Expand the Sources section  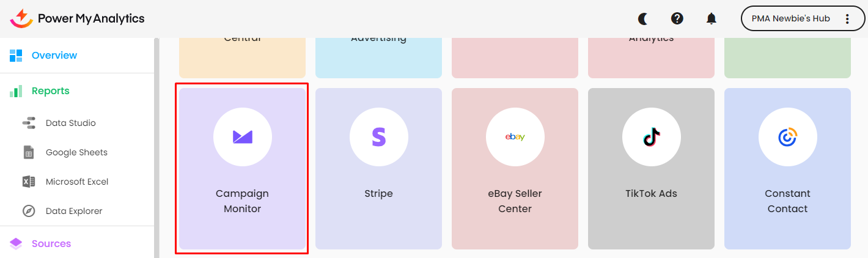click(51, 243)
